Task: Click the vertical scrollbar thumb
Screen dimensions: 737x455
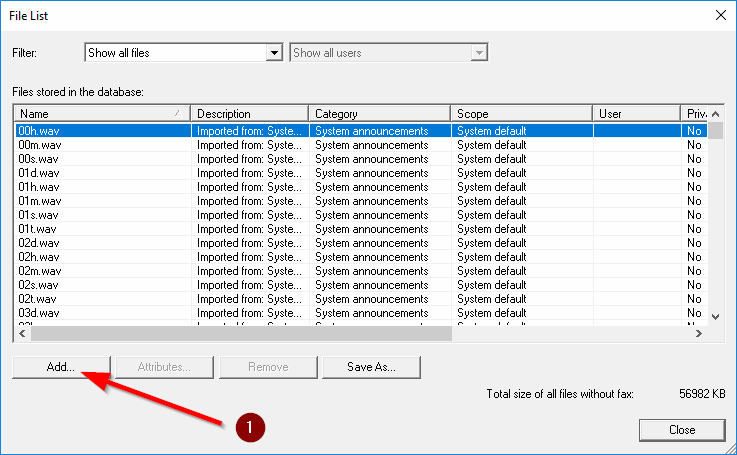Action: (716, 131)
